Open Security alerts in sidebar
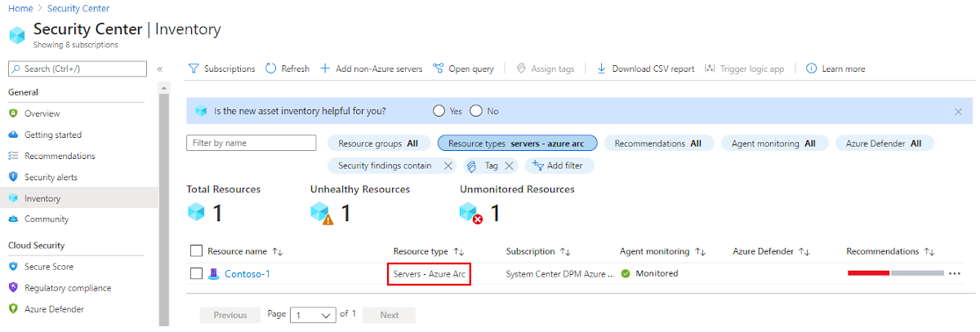This screenshot has height=332, width=980. pyautogui.click(x=51, y=177)
